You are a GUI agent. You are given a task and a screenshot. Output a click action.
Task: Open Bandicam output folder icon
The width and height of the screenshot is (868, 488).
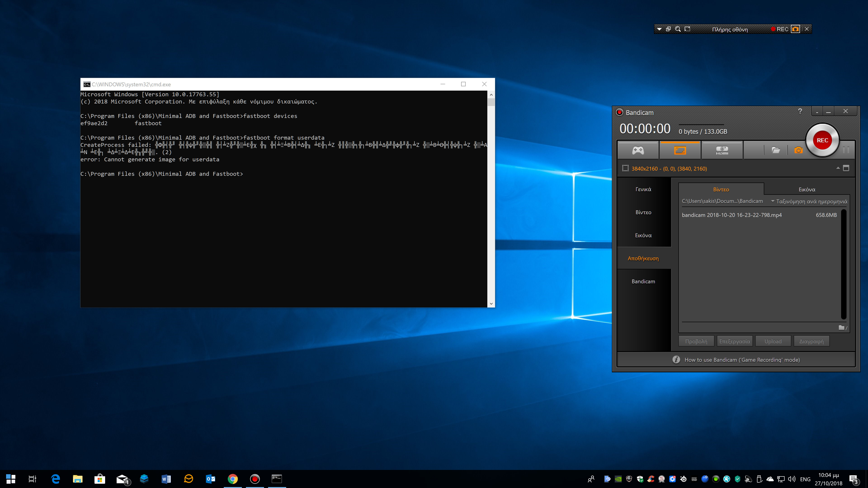pos(776,150)
